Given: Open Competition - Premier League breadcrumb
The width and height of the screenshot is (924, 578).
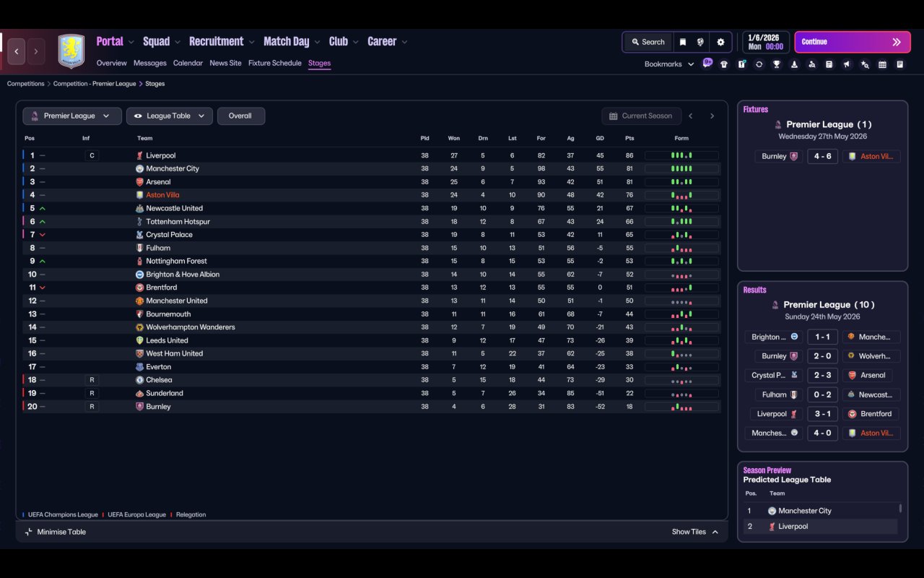Looking at the screenshot, I should coord(95,84).
